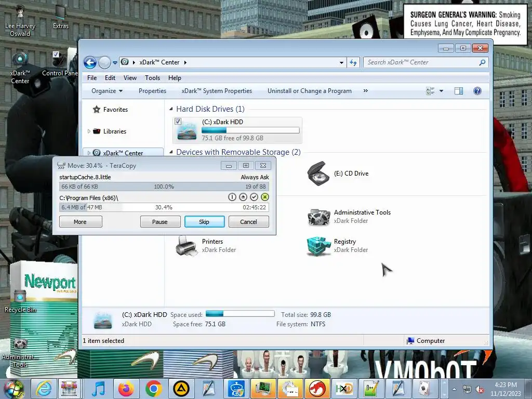Screen dimensions: 532x399
Task: Open the Edit menu
Action: tap(110, 78)
